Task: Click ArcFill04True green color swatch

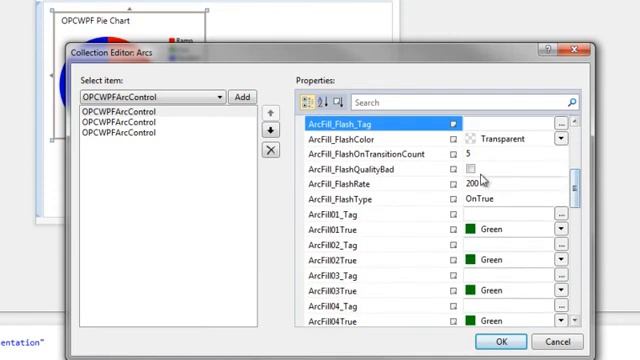Action: coord(471,320)
